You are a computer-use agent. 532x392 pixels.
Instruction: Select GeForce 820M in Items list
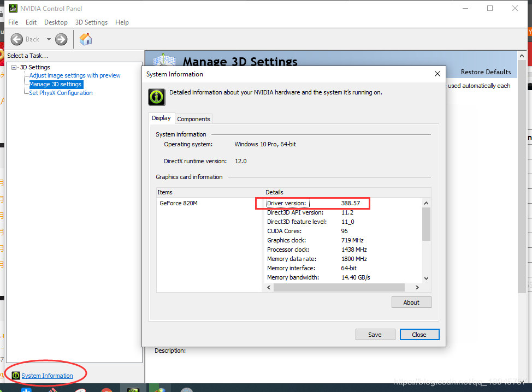pyautogui.click(x=179, y=203)
